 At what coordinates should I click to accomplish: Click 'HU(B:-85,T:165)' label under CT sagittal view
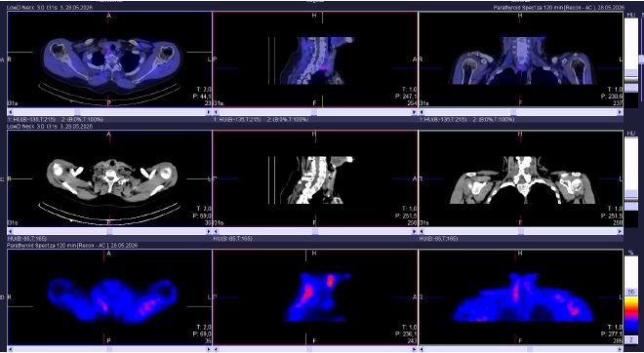click(232, 239)
